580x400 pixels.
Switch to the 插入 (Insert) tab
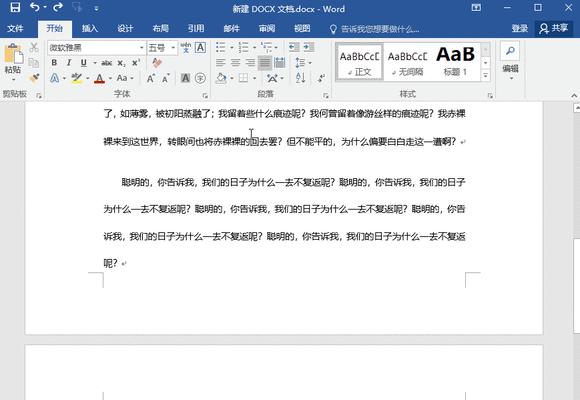[x=90, y=28]
